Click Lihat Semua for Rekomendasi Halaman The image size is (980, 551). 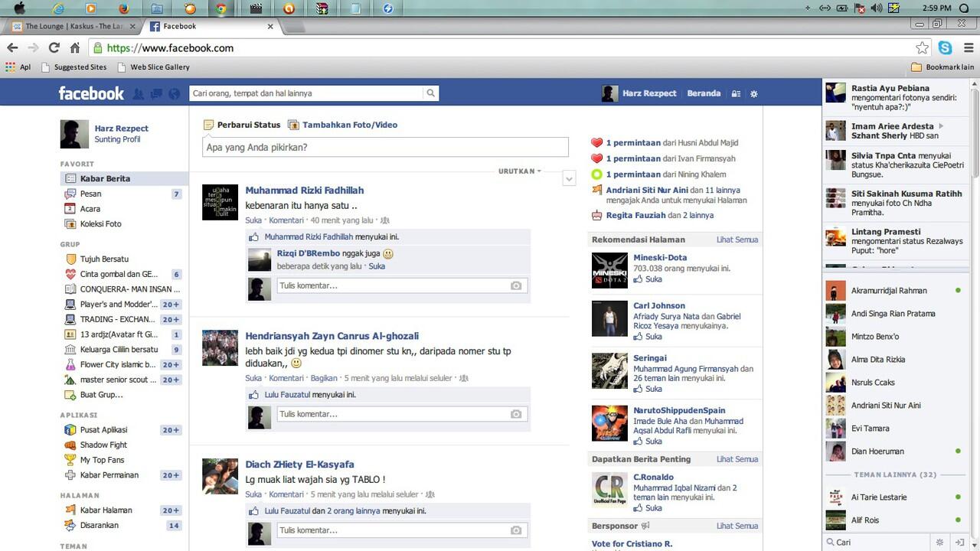737,240
